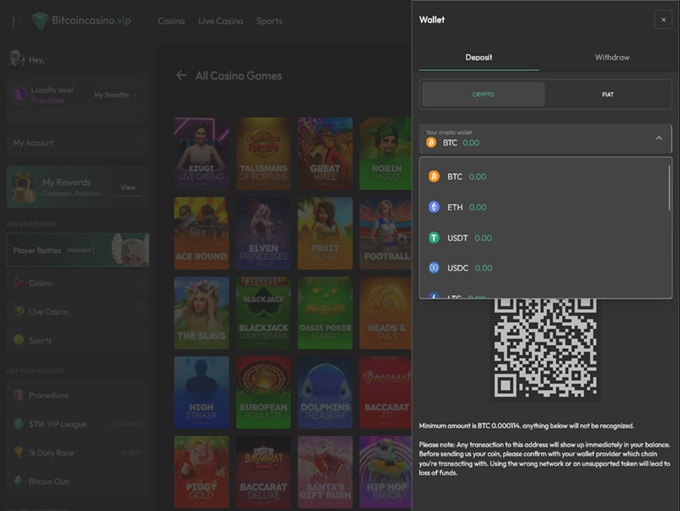680x511 pixels.
Task: Open the My Benefits link
Action: (x=114, y=95)
